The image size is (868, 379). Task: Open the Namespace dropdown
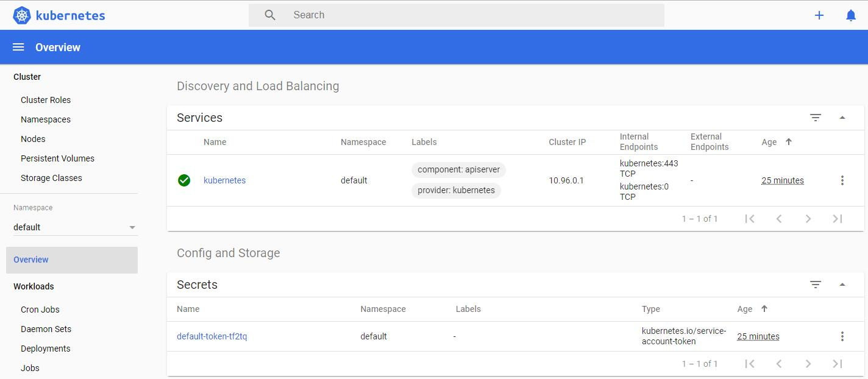click(x=74, y=227)
